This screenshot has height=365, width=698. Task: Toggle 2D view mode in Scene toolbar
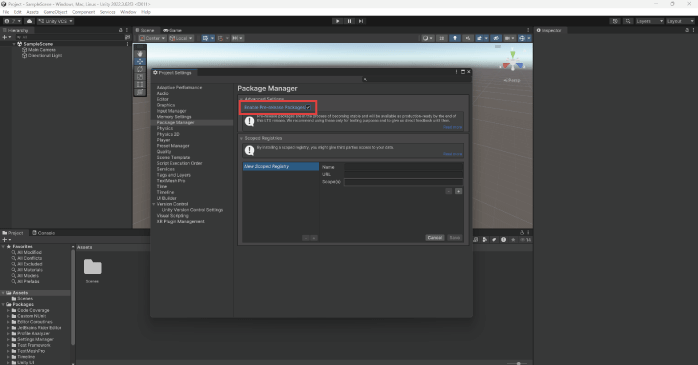[x=442, y=38]
